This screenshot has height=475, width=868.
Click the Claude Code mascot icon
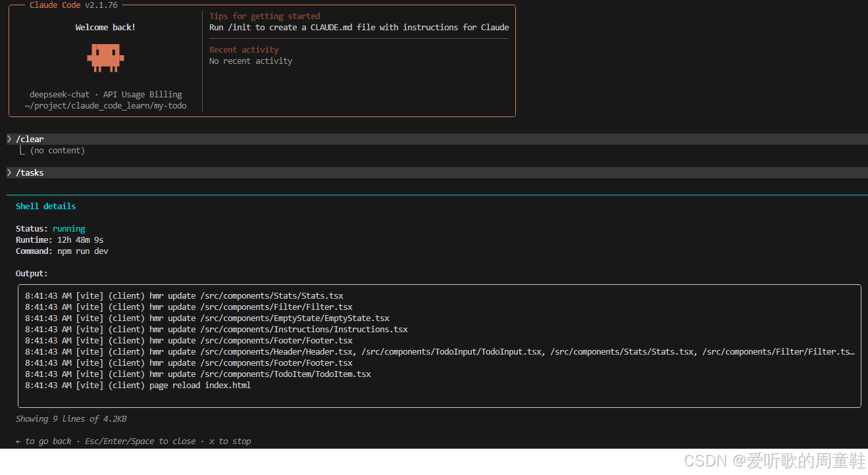tap(105, 58)
